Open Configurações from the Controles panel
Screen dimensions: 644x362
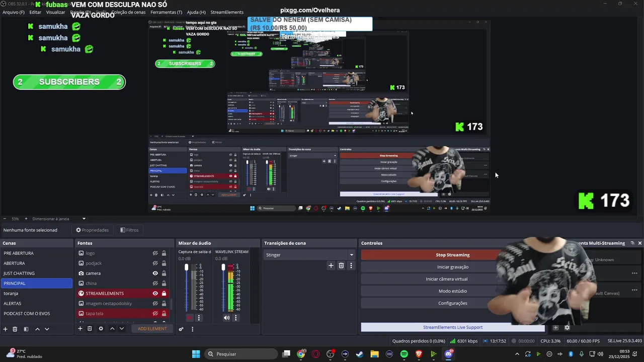coord(452,303)
